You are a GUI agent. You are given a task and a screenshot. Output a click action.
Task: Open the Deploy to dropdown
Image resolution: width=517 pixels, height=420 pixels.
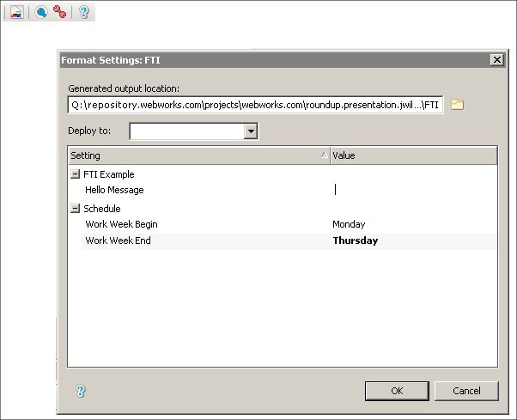(x=251, y=131)
